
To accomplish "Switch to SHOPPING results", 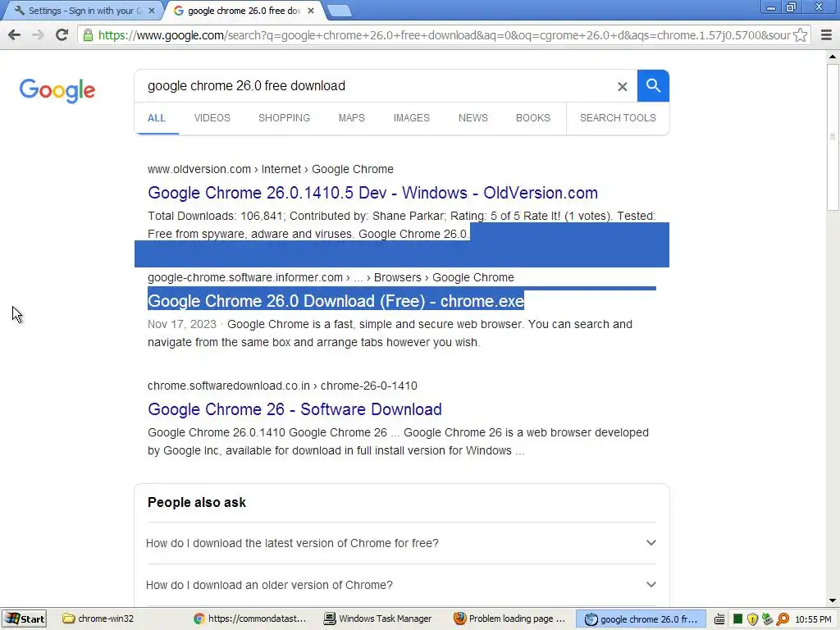I will pos(284,118).
